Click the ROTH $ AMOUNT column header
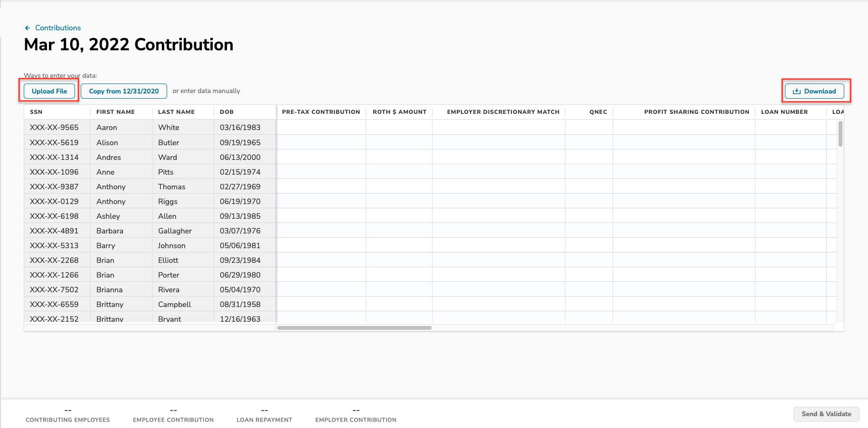 click(399, 112)
